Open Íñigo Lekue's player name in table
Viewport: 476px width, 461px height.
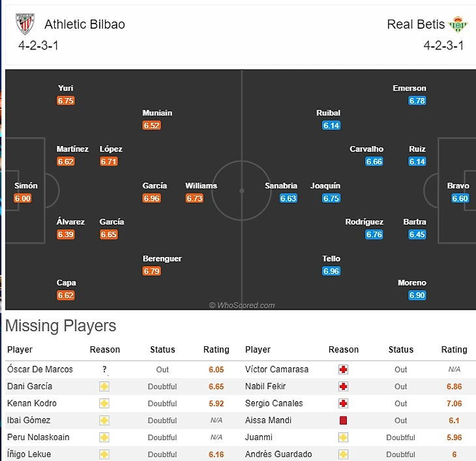click(x=29, y=454)
